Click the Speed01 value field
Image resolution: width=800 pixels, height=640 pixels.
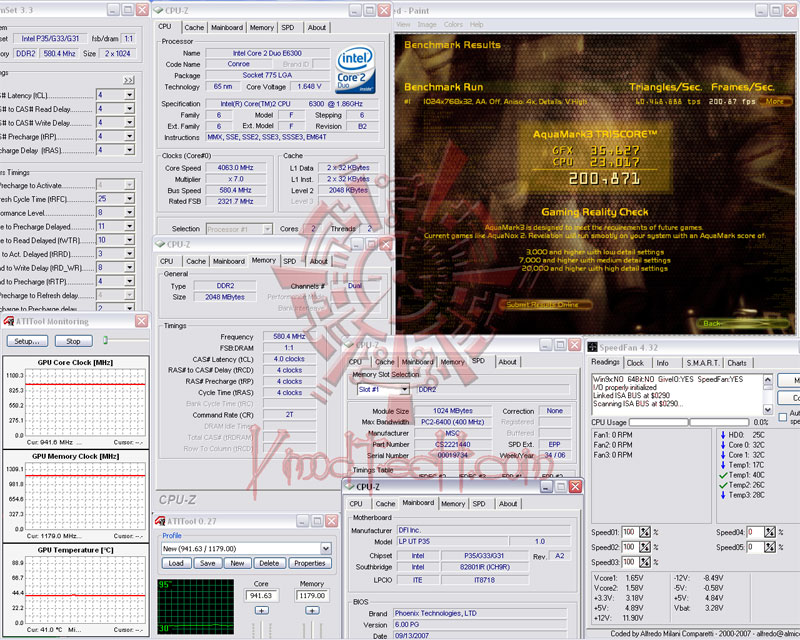[x=631, y=532]
